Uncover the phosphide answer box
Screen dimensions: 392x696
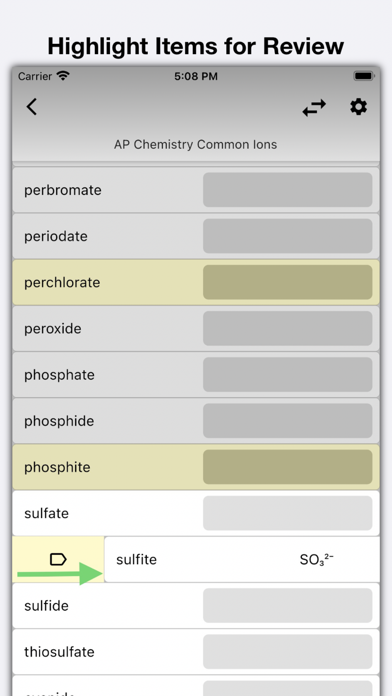pyautogui.click(x=288, y=421)
